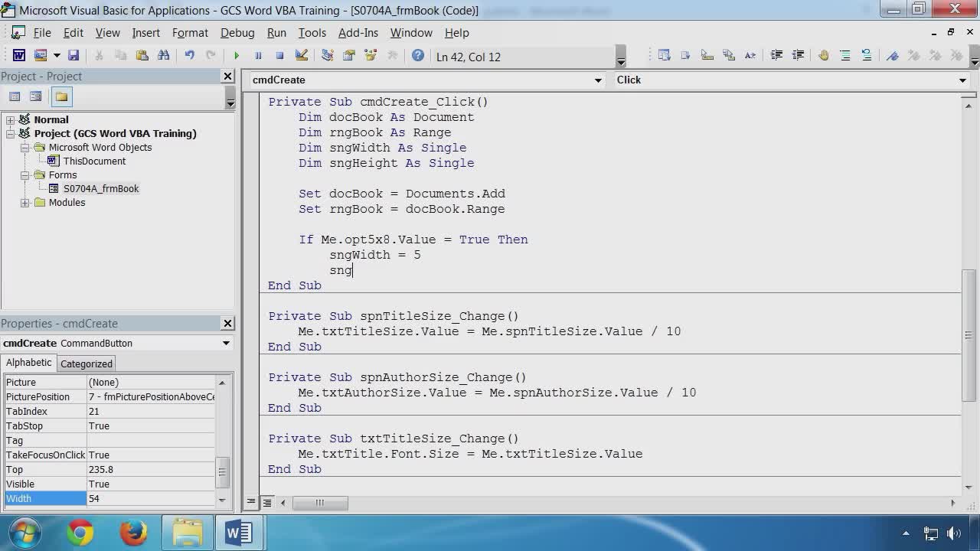Select S0704A_frmBook form in project tree
The height and width of the screenshot is (551, 980).
click(x=101, y=188)
